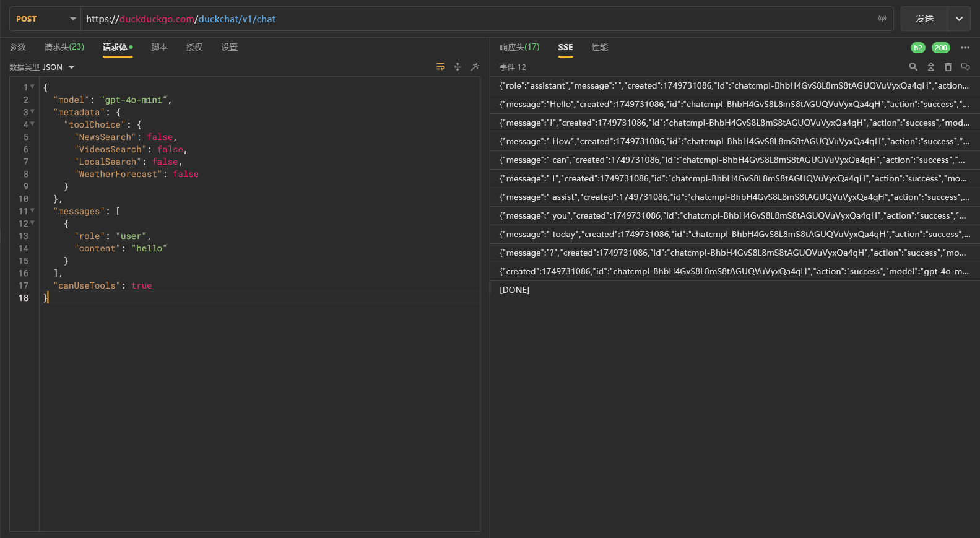Image resolution: width=980 pixels, height=538 pixels.
Task: Select the final event starting with "created"
Action: pyautogui.click(x=735, y=271)
